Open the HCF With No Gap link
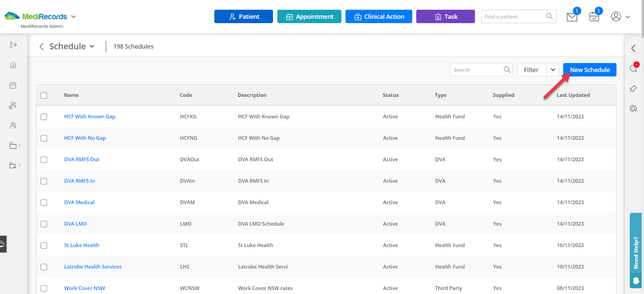 coord(85,138)
